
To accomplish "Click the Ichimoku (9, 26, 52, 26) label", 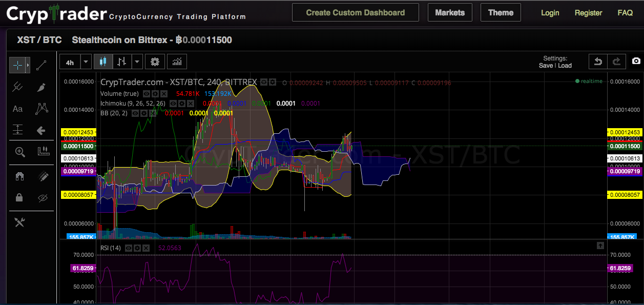I will point(133,104).
